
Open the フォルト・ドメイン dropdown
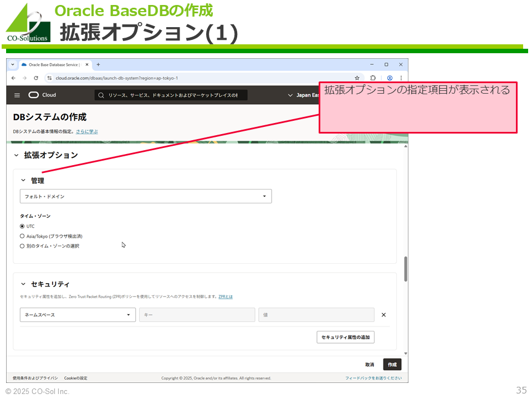[146, 196]
